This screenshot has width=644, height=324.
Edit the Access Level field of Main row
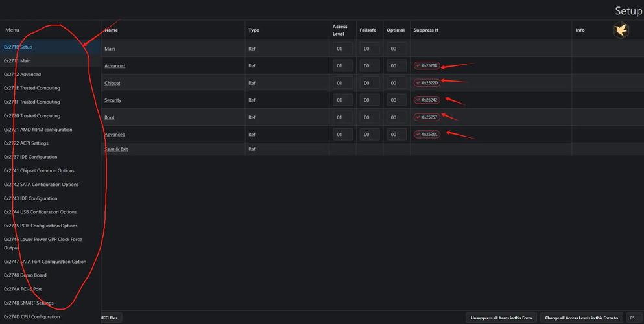coord(342,49)
